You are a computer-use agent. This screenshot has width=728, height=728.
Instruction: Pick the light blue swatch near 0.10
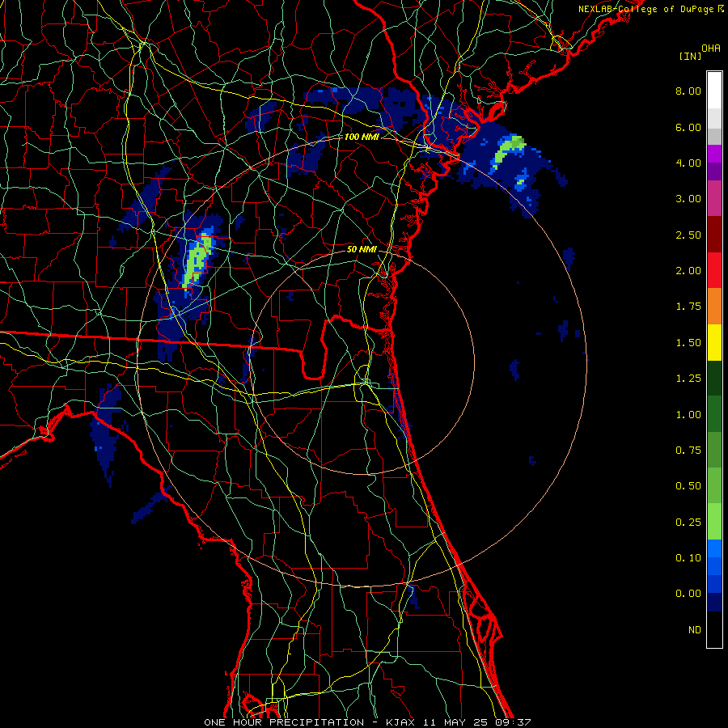tap(714, 548)
